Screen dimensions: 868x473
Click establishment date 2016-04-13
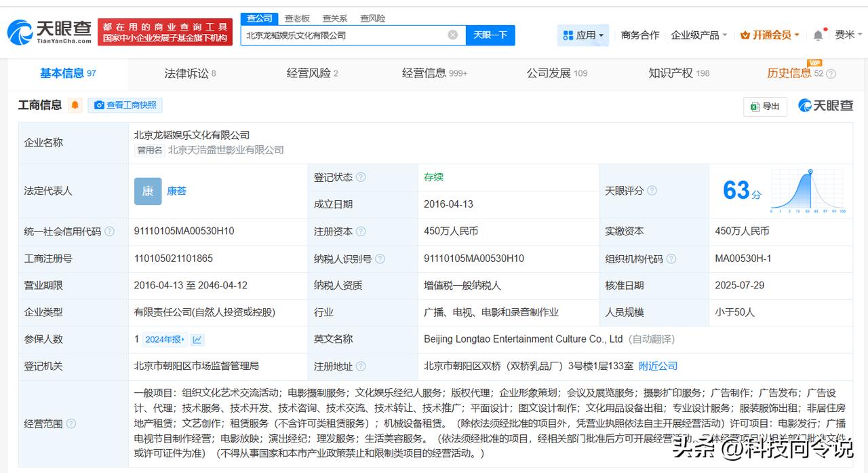click(448, 204)
